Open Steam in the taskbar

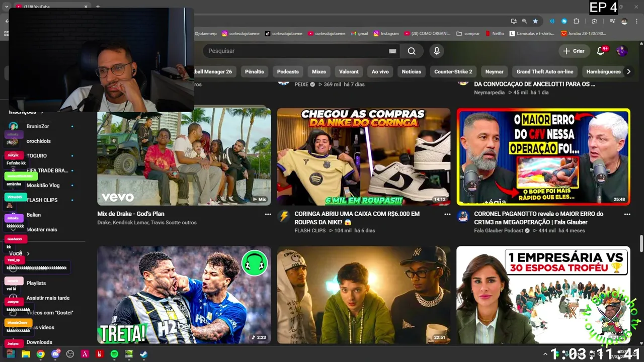click(x=144, y=354)
